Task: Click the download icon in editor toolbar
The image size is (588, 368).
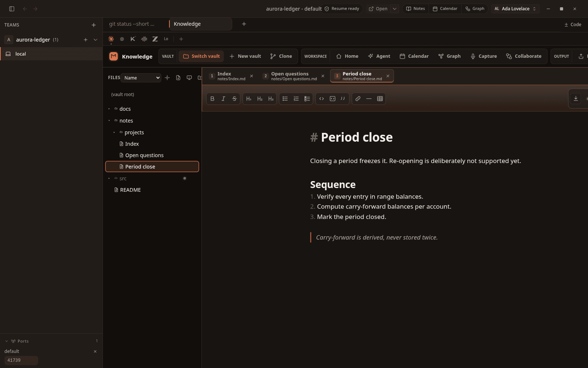Action: (x=576, y=99)
